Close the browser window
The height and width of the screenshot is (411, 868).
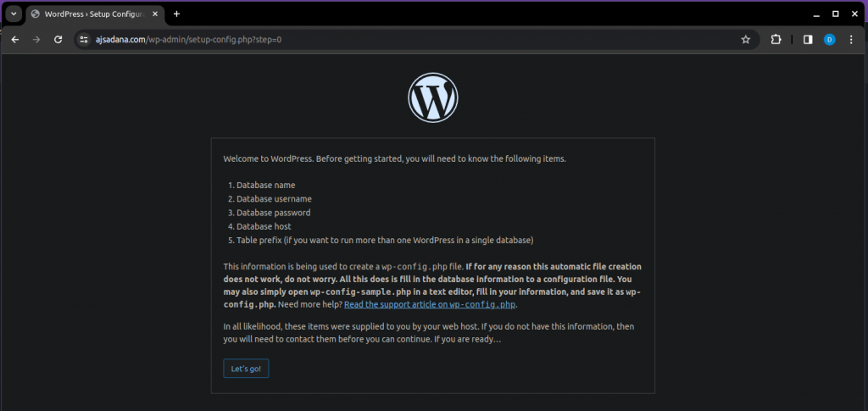click(x=854, y=14)
